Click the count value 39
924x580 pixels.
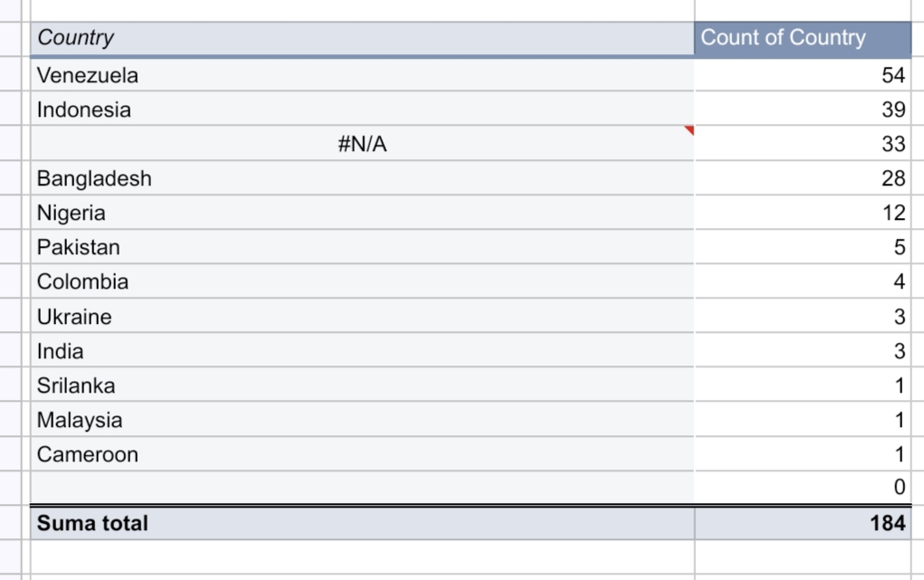tap(804, 109)
